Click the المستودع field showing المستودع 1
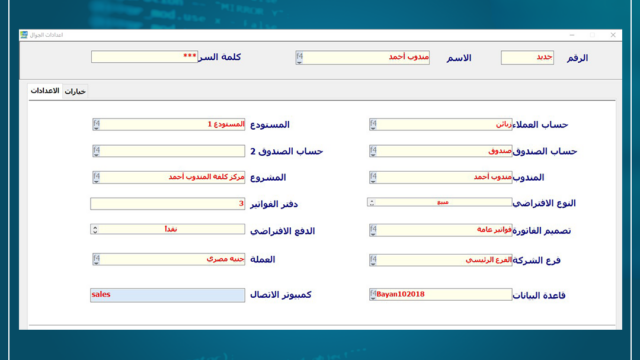Image resolution: width=640 pixels, height=360 pixels. 169,124
